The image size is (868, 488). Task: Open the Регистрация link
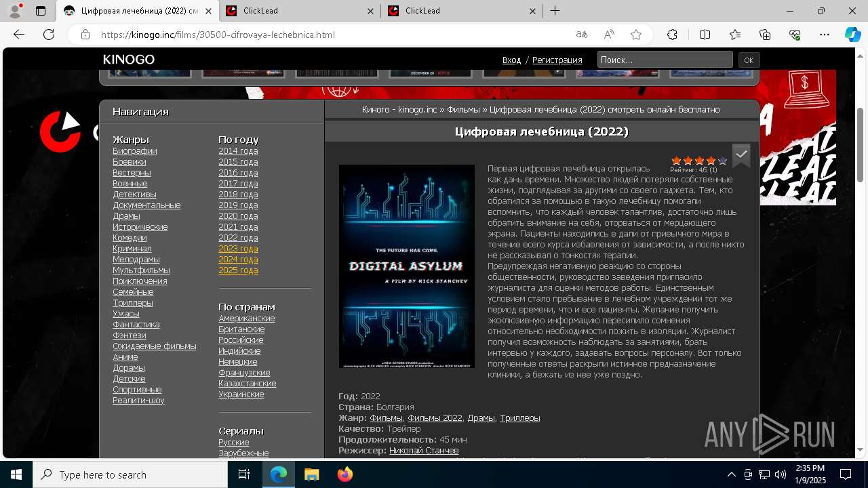(557, 60)
